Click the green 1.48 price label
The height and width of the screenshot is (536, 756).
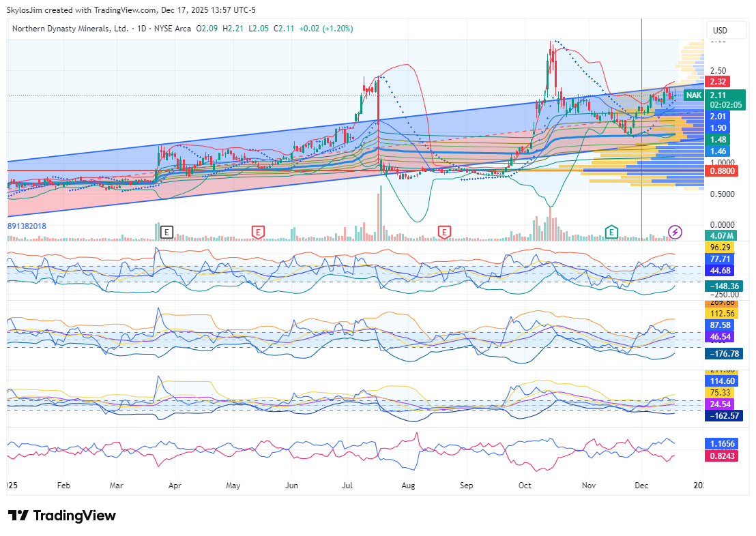coord(717,140)
